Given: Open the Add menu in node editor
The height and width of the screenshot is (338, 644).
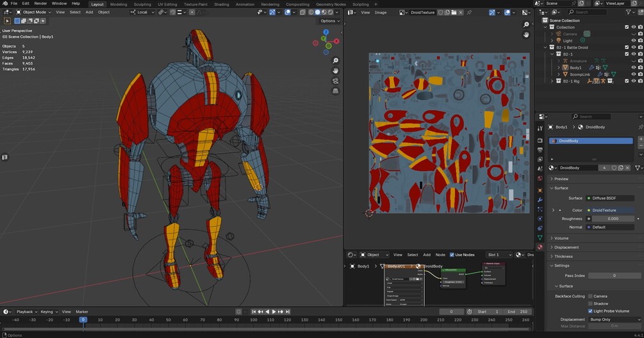Looking at the screenshot, I should click(427, 255).
